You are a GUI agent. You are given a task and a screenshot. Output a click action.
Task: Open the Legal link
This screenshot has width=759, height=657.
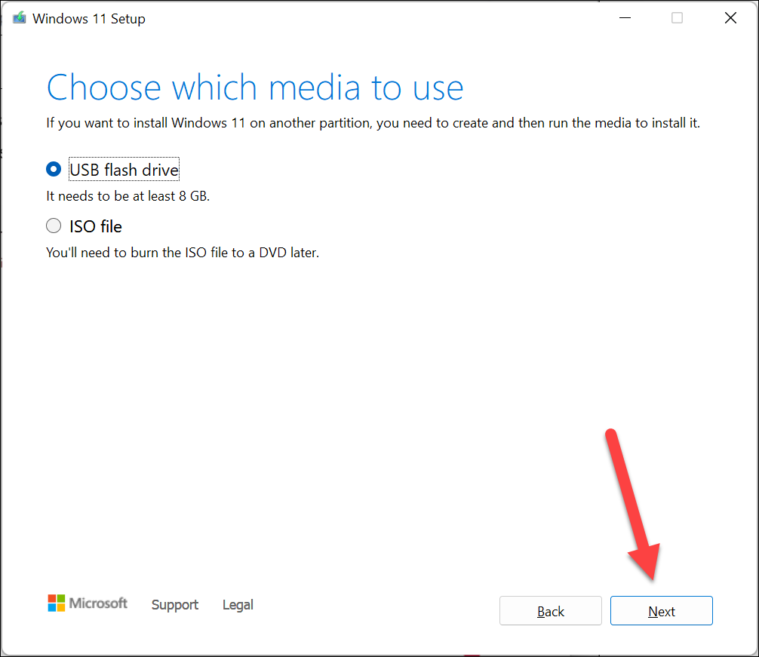(238, 605)
